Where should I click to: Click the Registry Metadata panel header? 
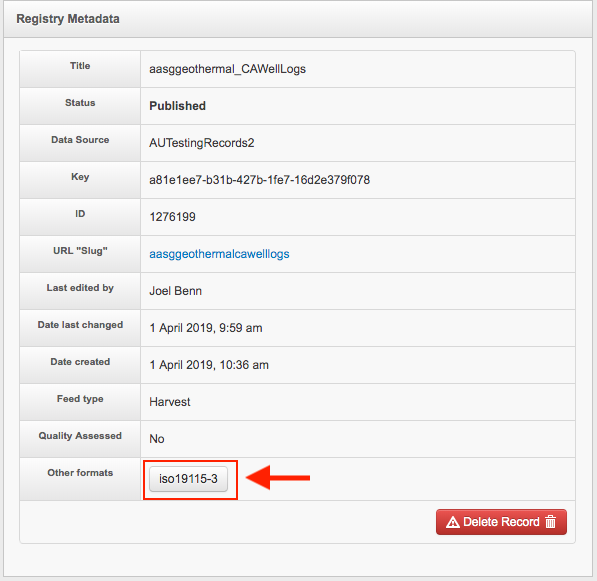(x=298, y=19)
